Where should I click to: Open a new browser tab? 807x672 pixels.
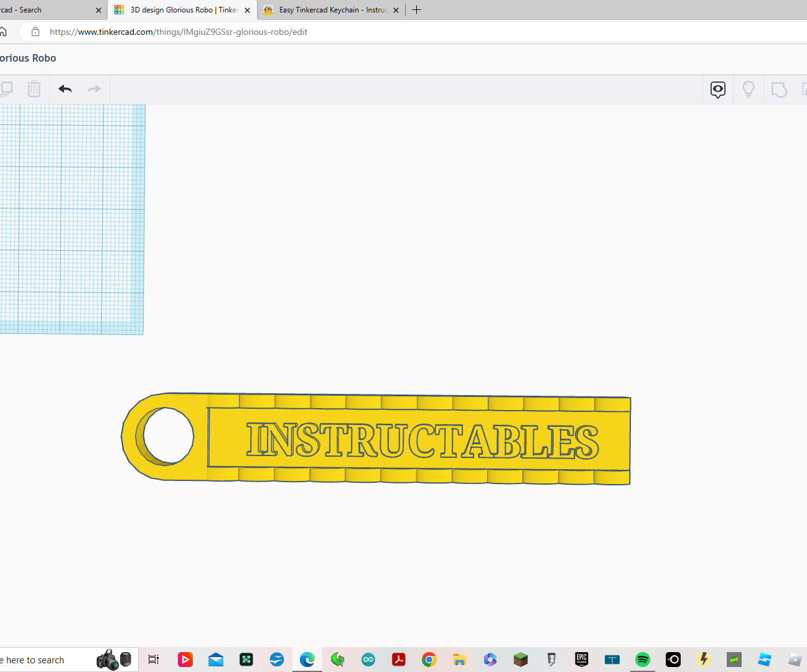pos(416,10)
